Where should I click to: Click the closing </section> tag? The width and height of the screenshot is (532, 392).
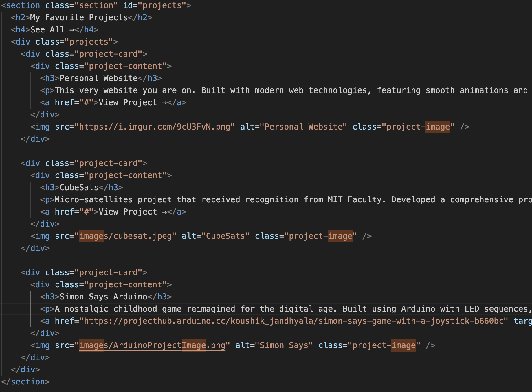click(25, 382)
